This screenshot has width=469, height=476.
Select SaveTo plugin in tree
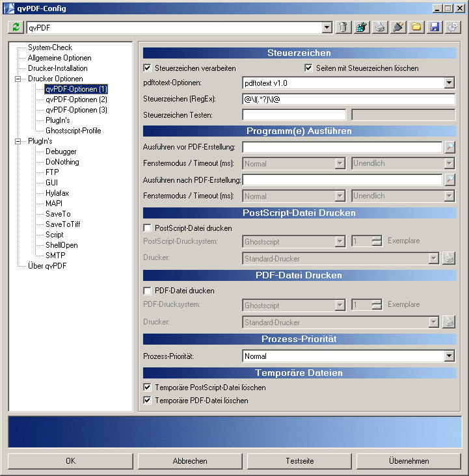tap(58, 214)
